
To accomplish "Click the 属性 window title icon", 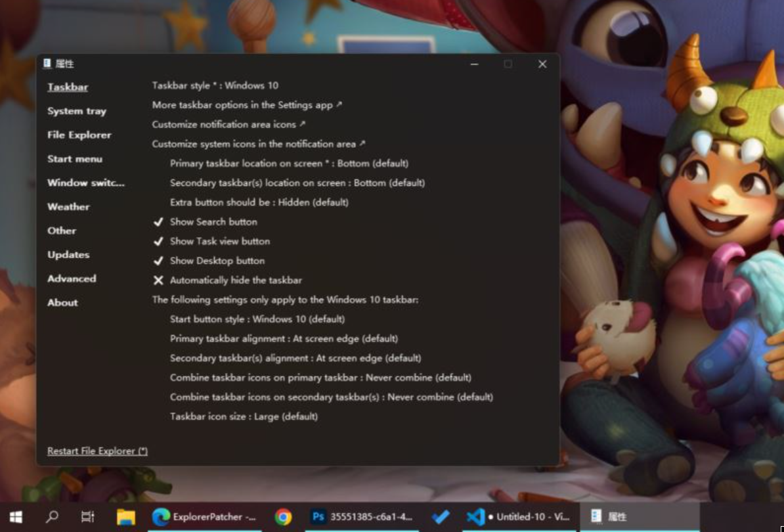I will [x=47, y=64].
